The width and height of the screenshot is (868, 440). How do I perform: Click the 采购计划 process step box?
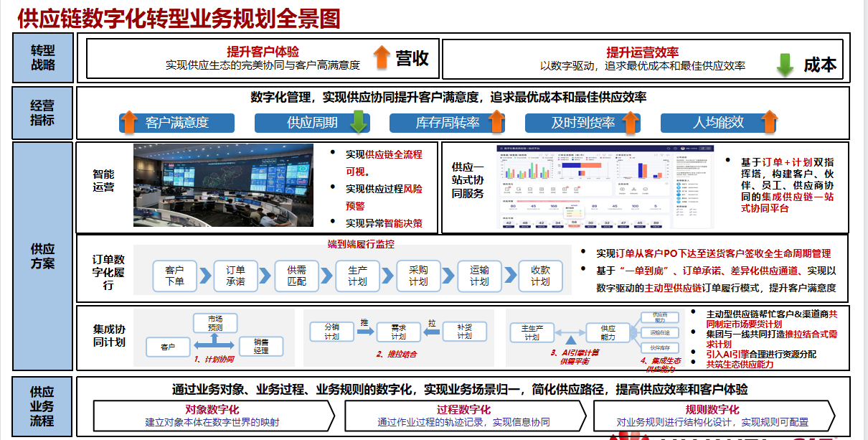418,276
